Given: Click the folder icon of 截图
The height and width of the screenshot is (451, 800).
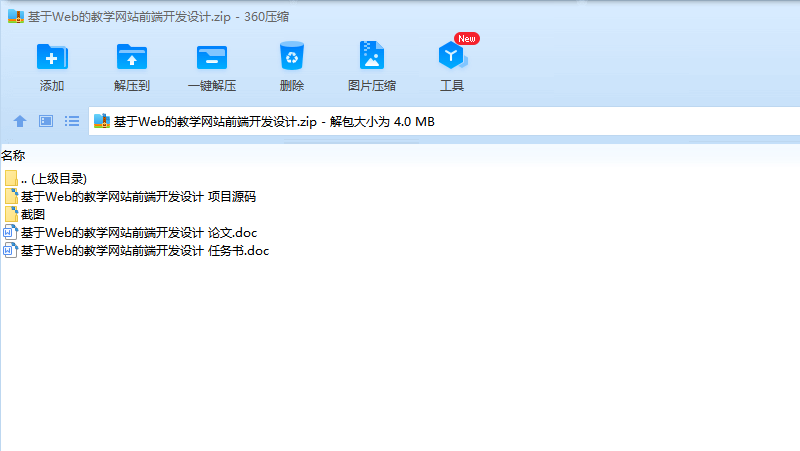Looking at the screenshot, I should point(11,214).
